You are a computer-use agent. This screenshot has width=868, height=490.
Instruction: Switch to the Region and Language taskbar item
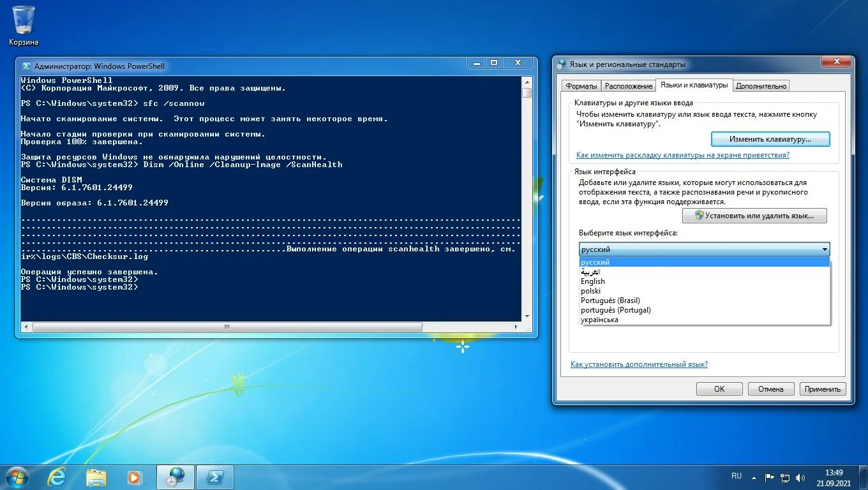coord(175,477)
